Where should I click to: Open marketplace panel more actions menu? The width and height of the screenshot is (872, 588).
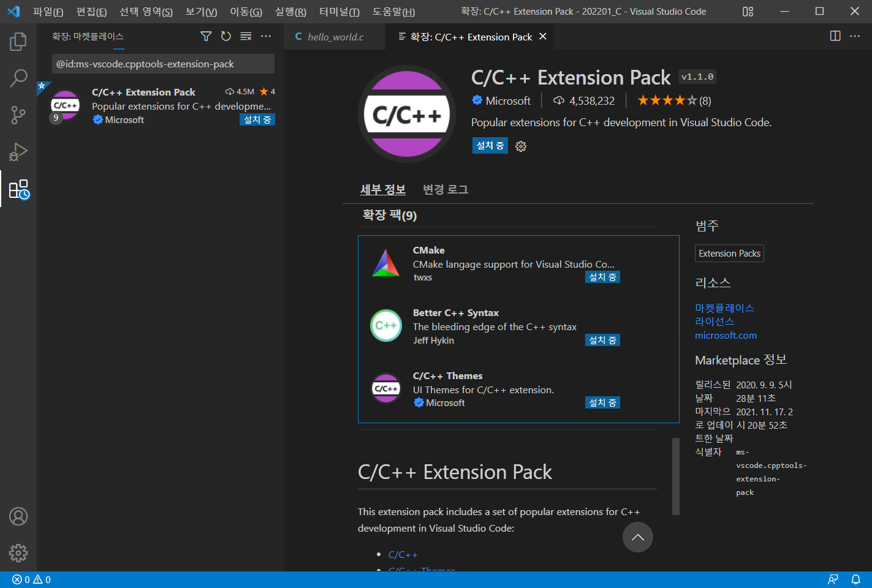pyautogui.click(x=266, y=37)
